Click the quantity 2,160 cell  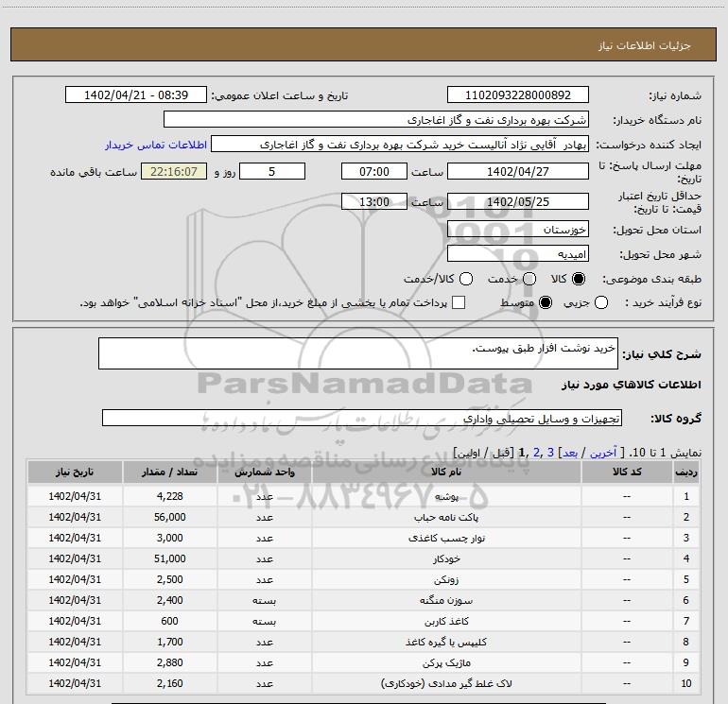tap(169, 683)
